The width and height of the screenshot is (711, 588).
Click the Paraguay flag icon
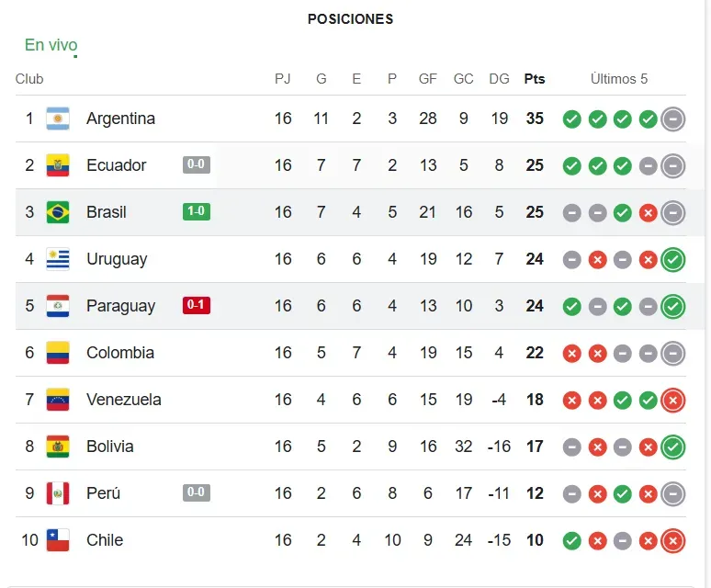tap(58, 306)
